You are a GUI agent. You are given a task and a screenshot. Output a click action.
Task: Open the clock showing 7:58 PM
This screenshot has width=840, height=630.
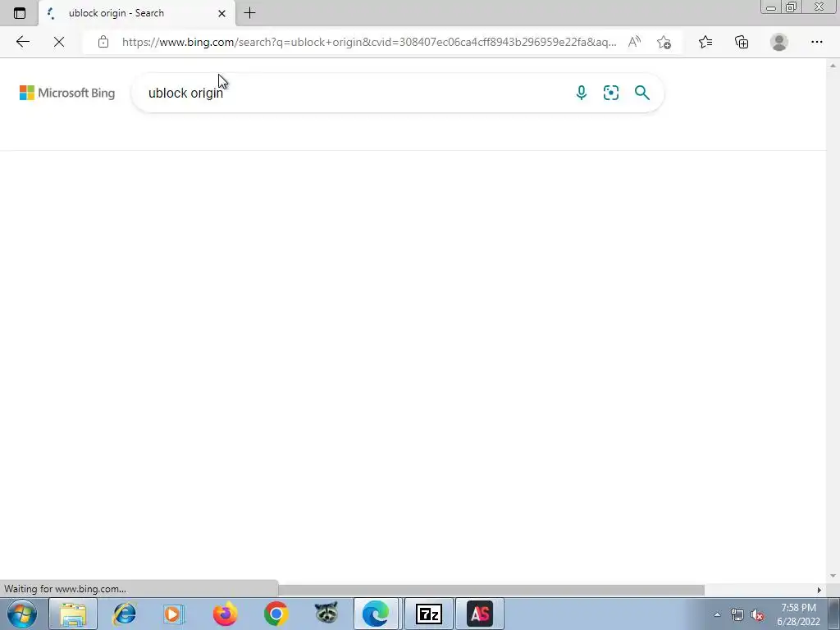(x=798, y=614)
